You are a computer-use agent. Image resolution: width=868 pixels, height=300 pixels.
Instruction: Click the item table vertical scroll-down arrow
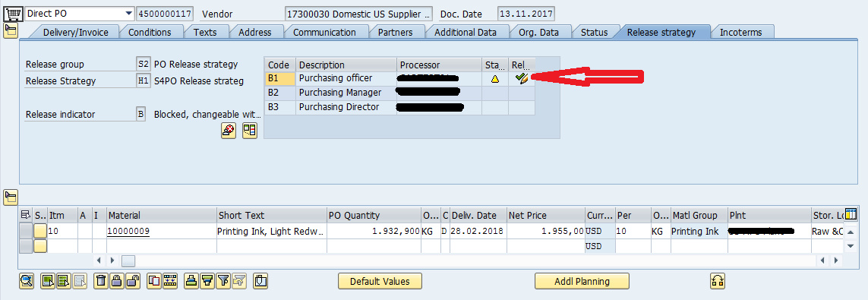point(851,245)
